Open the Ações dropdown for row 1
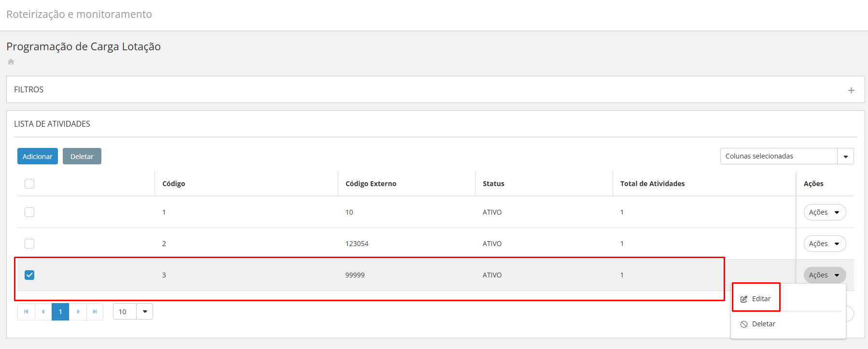This screenshot has width=868, height=349. [825, 212]
